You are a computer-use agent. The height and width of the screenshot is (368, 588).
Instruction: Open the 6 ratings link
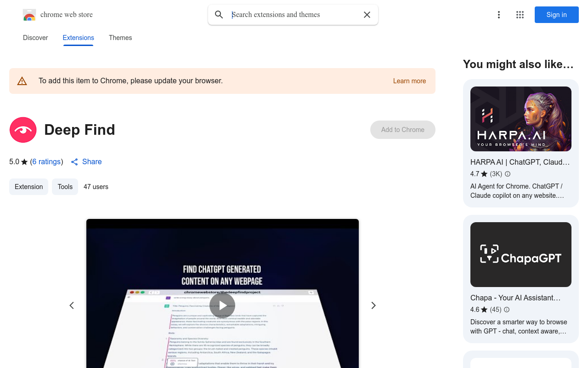point(46,162)
